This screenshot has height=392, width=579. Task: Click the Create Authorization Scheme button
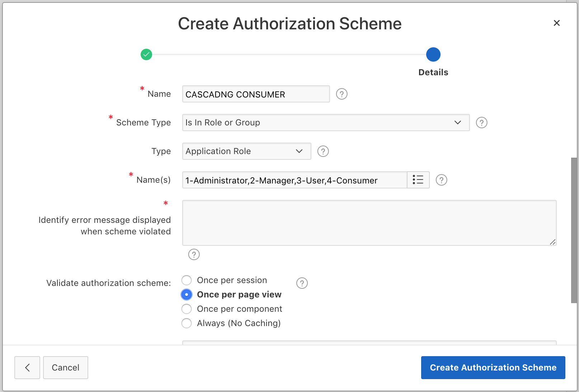[493, 367]
